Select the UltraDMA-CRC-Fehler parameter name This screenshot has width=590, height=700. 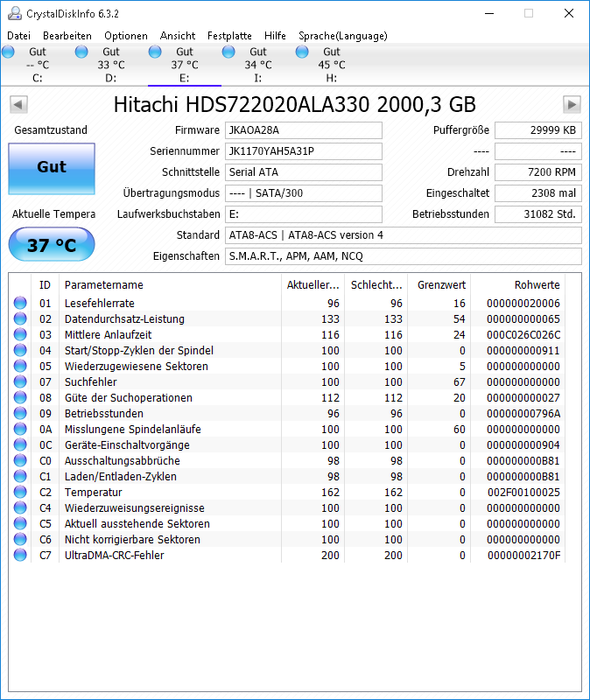pos(115,556)
